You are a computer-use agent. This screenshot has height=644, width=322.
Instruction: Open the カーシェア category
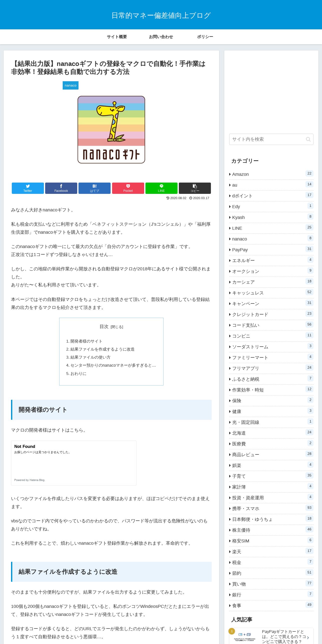[271, 282]
